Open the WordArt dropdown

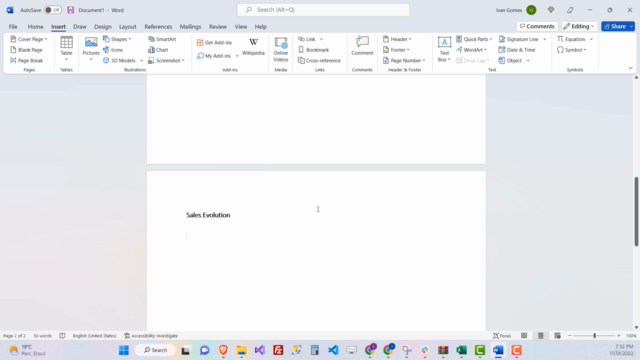coord(471,50)
